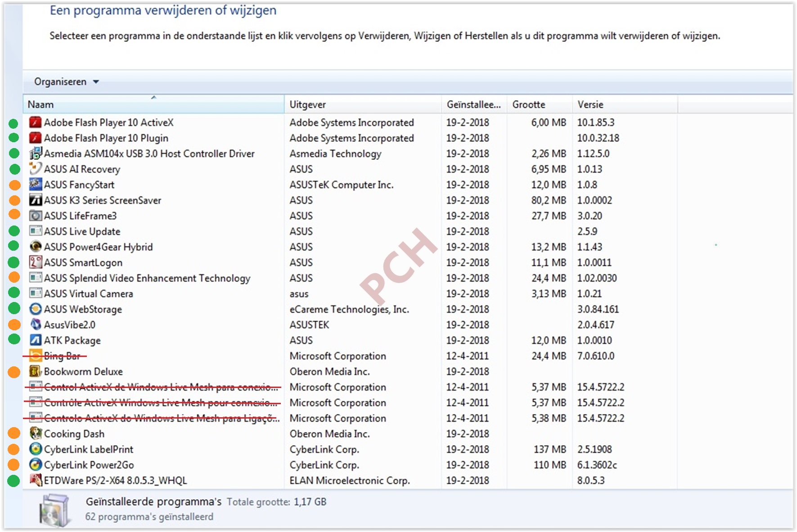The image size is (797, 532).
Task: Select the ASUS LifeFrame3 program
Action: [80, 216]
